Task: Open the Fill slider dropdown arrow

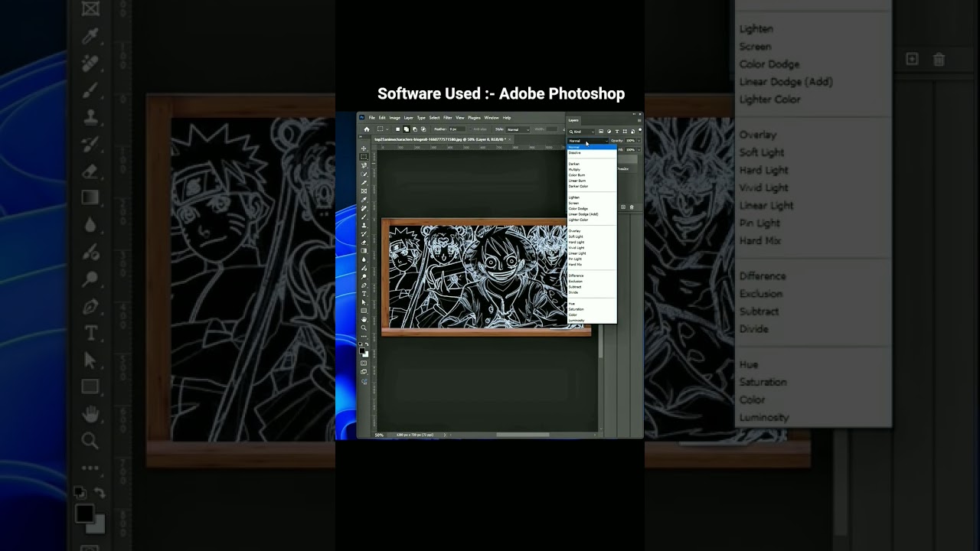Action: point(639,150)
